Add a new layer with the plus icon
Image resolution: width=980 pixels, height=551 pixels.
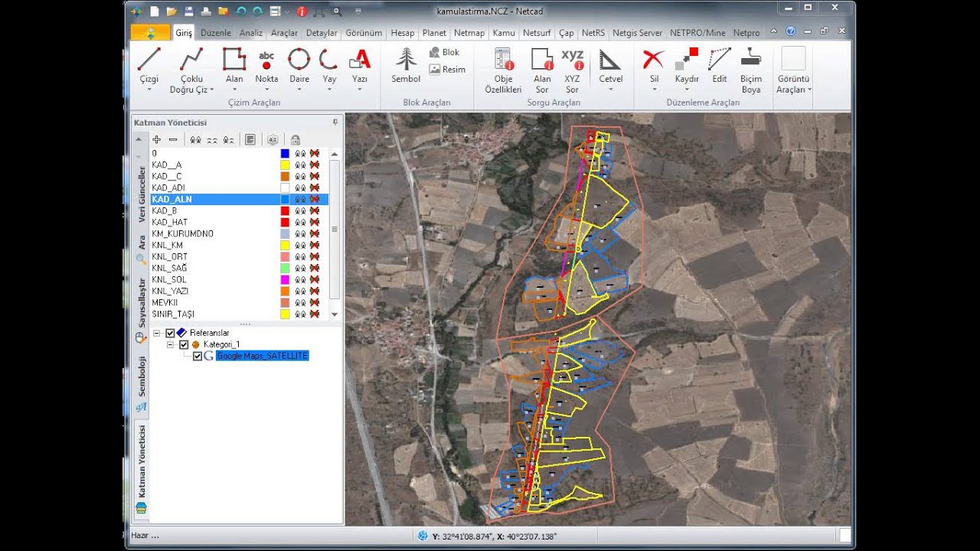pyautogui.click(x=156, y=139)
